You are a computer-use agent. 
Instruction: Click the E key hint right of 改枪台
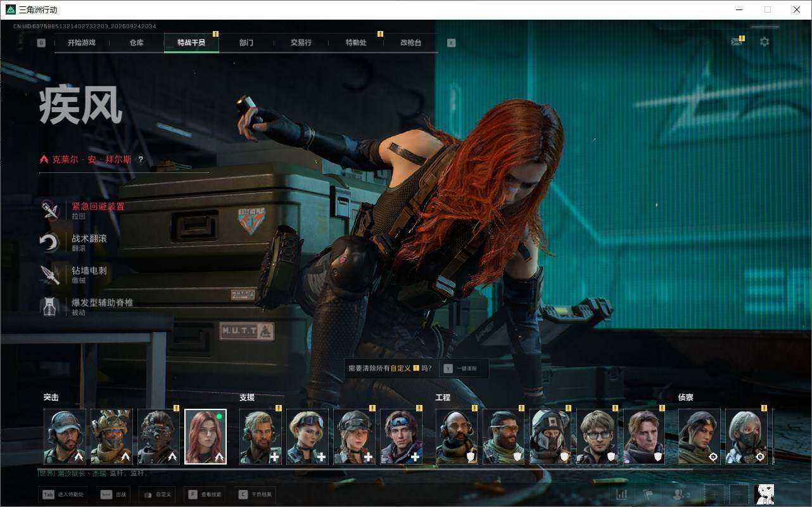point(451,43)
